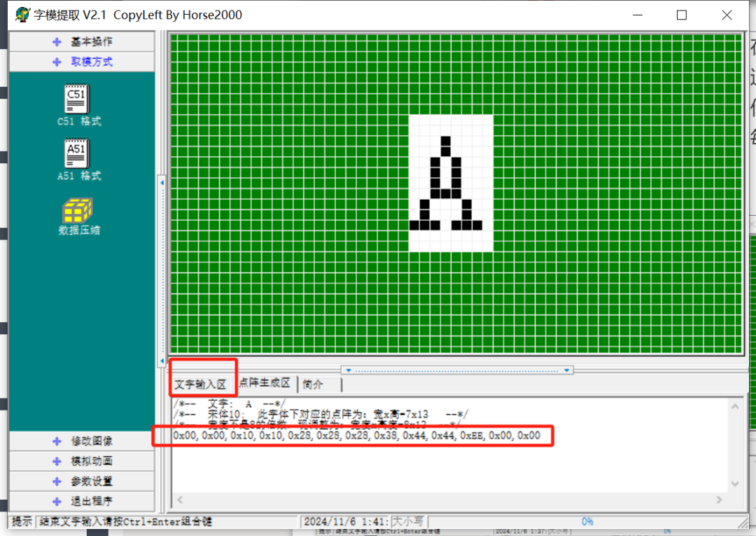Viewport: 756px width, 536px height.
Task: Open the 参数设置 section
Action: tap(82, 481)
